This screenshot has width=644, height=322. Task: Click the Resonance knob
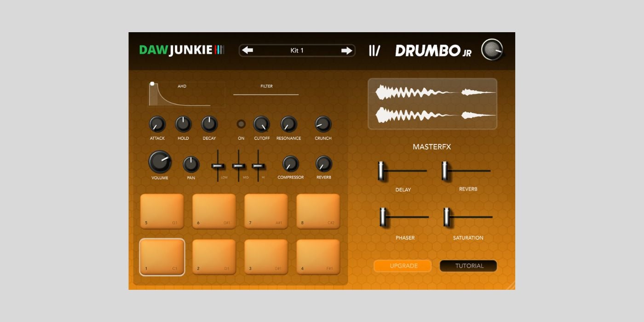(289, 124)
